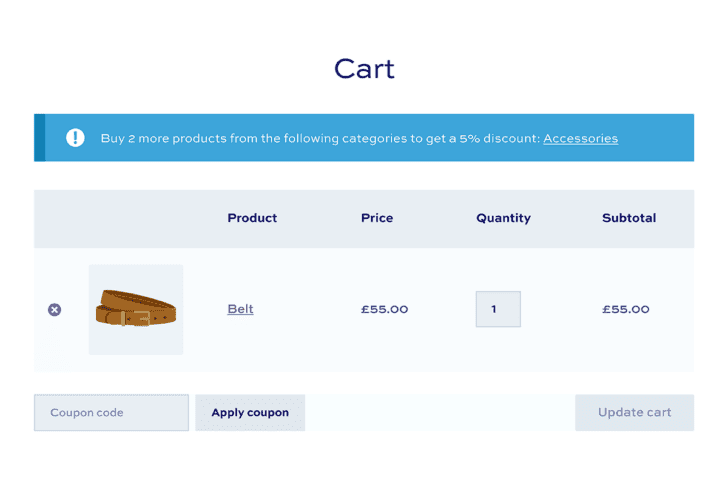This screenshot has height=485, width=728.
Task: Remove the Belt item from cart
Action: 54,310
